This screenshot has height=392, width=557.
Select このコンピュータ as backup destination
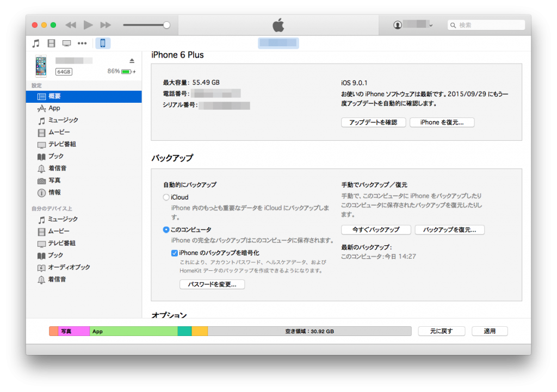(x=166, y=230)
